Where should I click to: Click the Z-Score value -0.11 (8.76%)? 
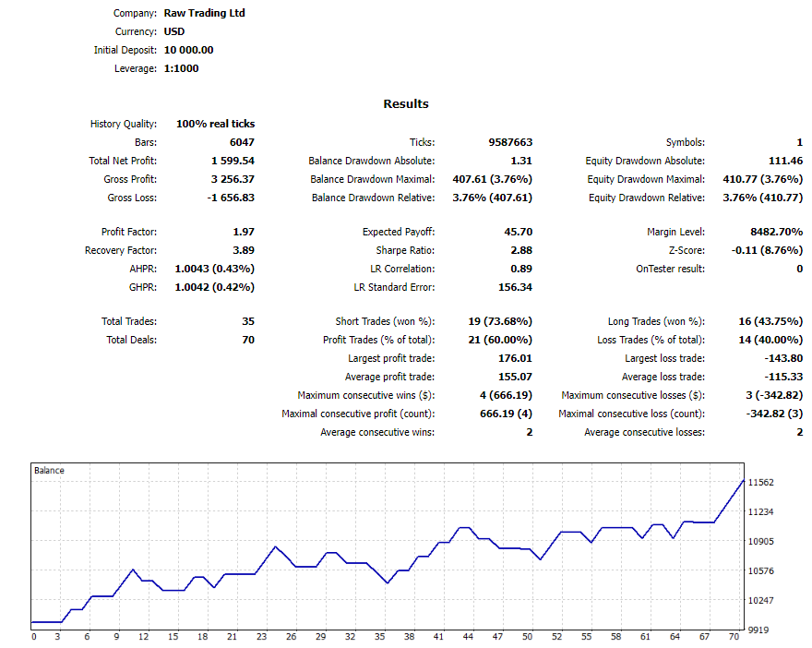tap(767, 250)
